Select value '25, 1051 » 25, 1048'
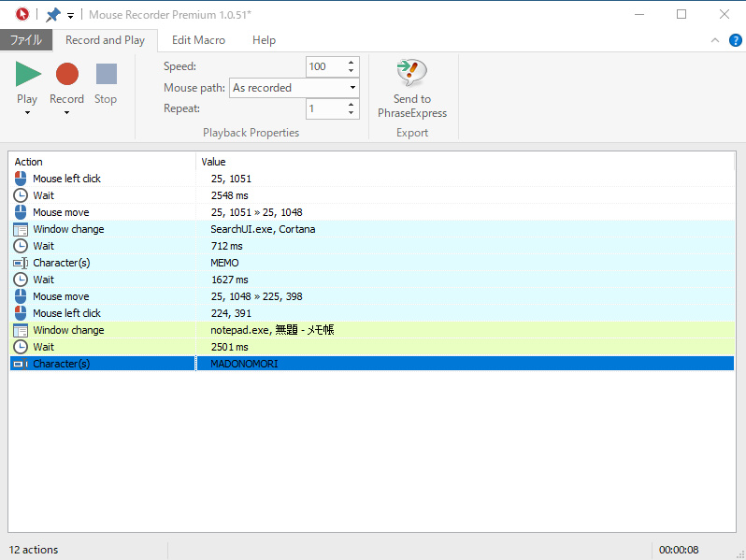Screen dimensions: 746x560 pos(257,212)
